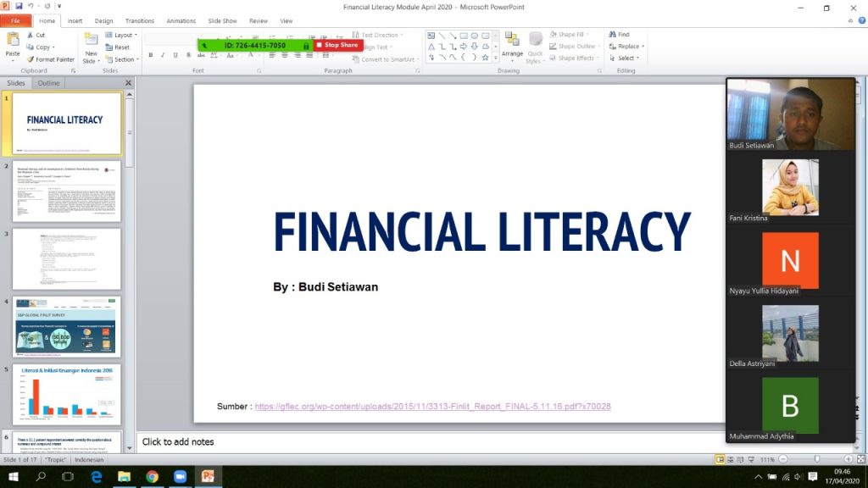This screenshot has height=488, width=868.
Task: Toggle Bold formatting in Font group
Action: 151,55
